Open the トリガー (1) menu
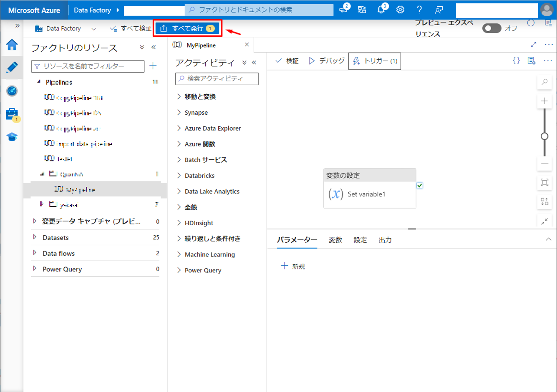Viewport: 557px width, 392px height. (375, 61)
